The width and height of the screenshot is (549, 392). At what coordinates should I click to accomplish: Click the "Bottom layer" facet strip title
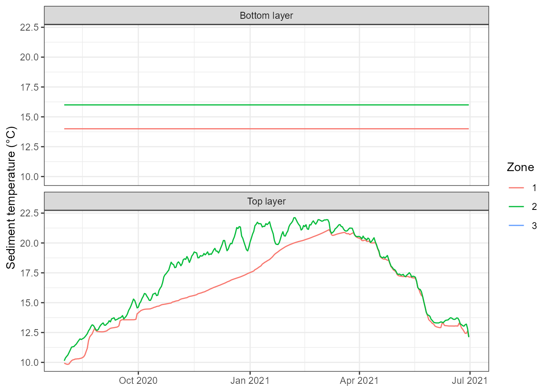click(266, 16)
